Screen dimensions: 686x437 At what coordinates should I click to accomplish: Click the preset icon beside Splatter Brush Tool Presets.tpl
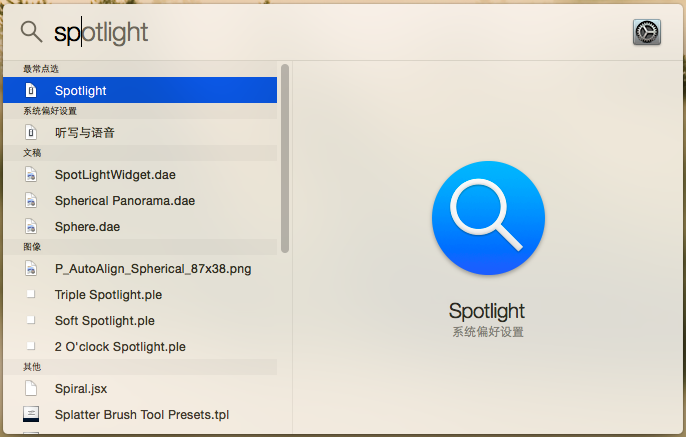click(31, 414)
